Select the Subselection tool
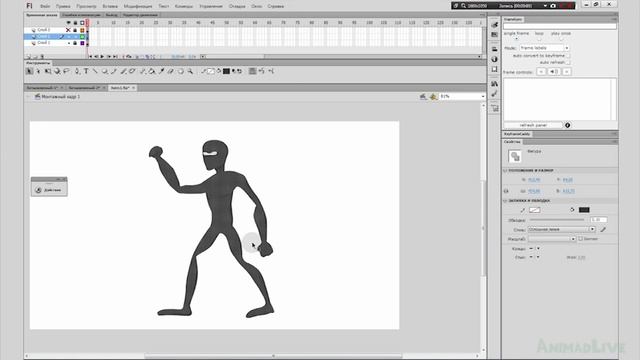The width and height of the screenshot is (640, 360). 38,71
